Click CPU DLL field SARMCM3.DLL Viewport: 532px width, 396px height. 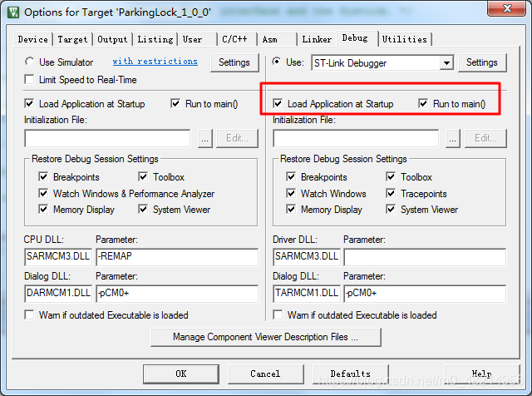(x=58, y=256)
